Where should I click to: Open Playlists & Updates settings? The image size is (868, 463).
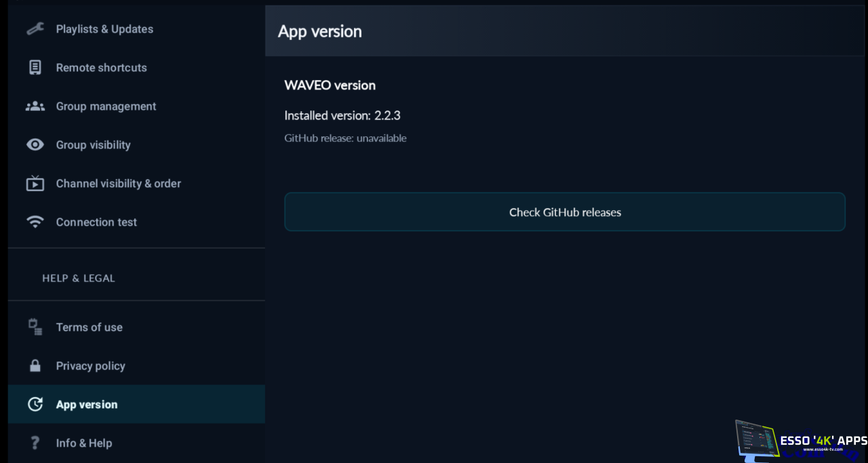(x=136, y=29)
